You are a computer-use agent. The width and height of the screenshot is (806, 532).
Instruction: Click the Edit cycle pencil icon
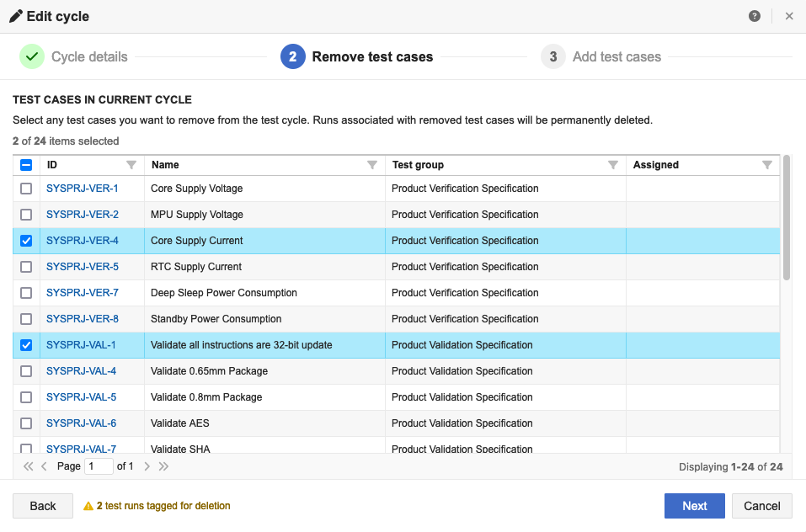pos(16,17)
